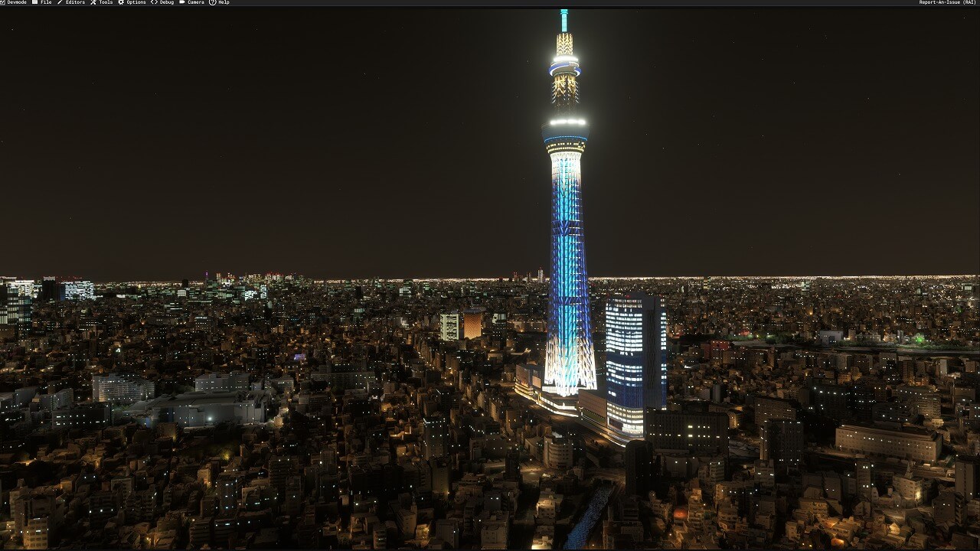Screen dimensions: 980x551
Task: Open the Debug menu
Action: [166, 2]
